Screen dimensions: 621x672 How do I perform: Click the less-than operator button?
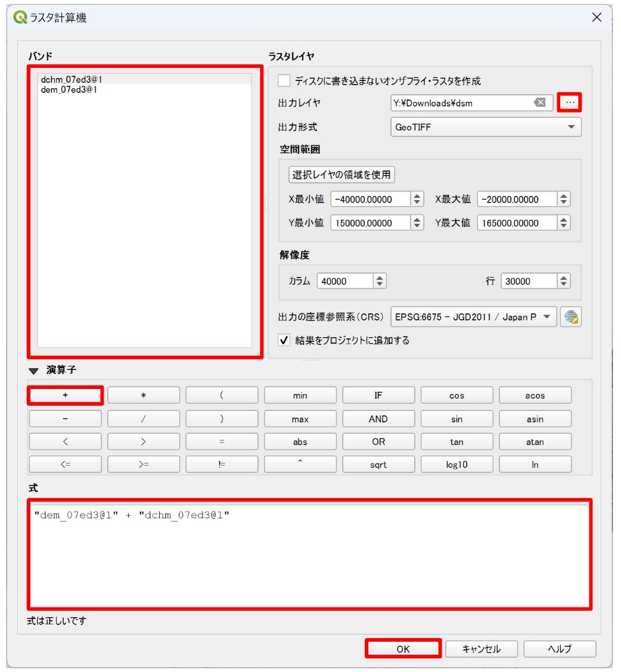tap(65, 441)
